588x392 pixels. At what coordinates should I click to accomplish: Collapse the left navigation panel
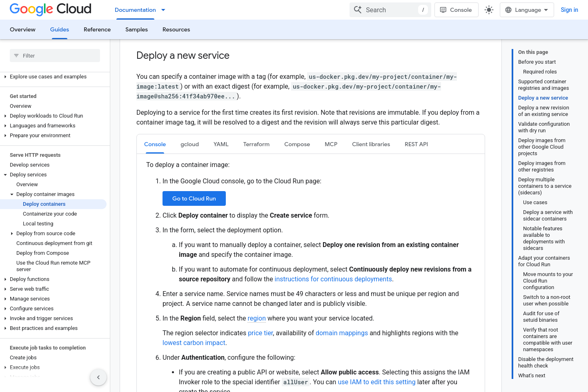(98, 377)
